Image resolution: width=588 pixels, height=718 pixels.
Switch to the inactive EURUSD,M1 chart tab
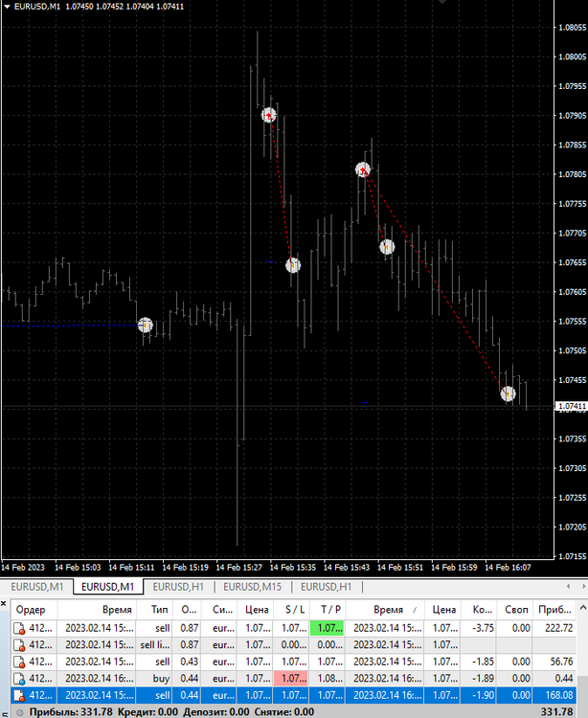(37, 587)
